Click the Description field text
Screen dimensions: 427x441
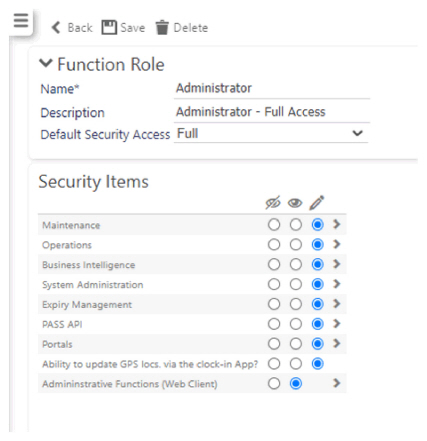(250, 112)
